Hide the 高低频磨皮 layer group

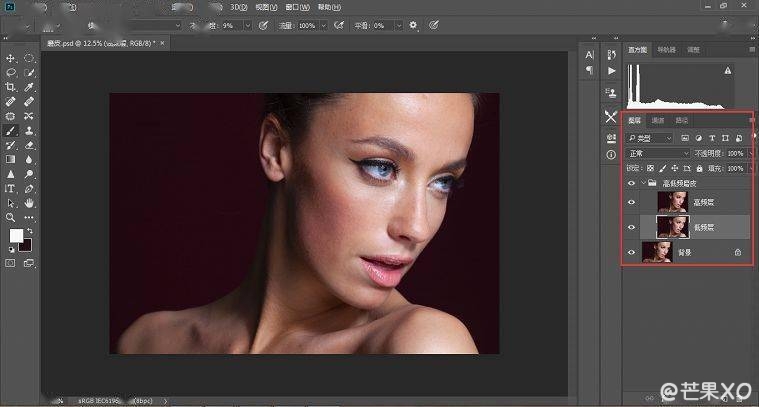tap(631, 183)
